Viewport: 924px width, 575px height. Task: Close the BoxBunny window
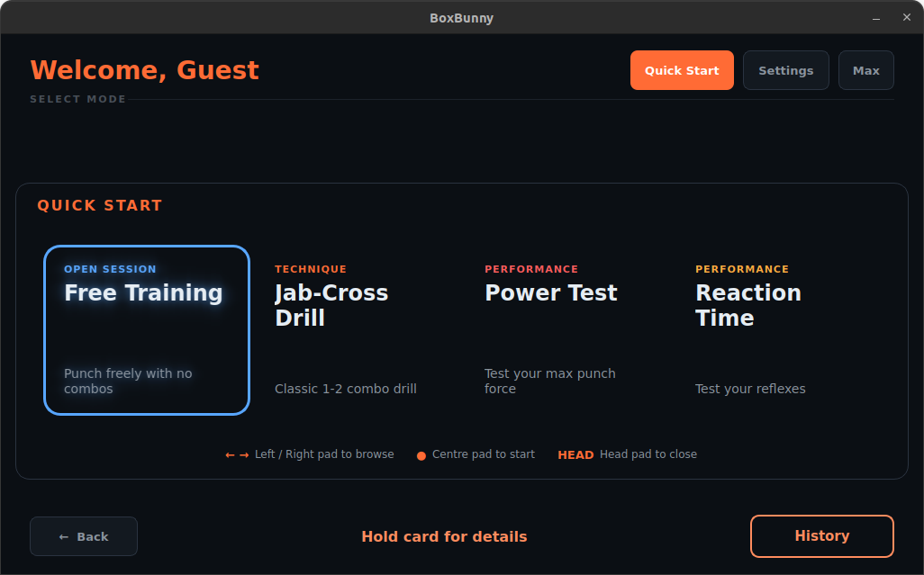pos(906,18)
